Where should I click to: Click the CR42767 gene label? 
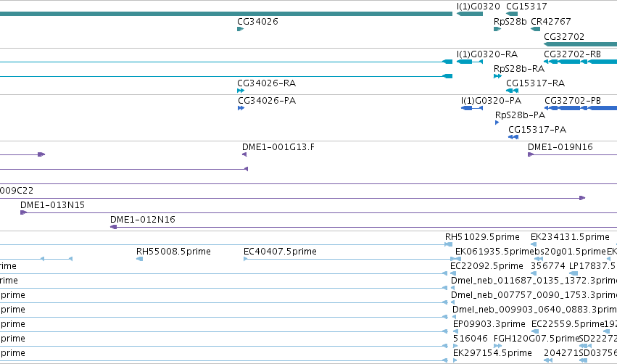[x=551, y=22]
